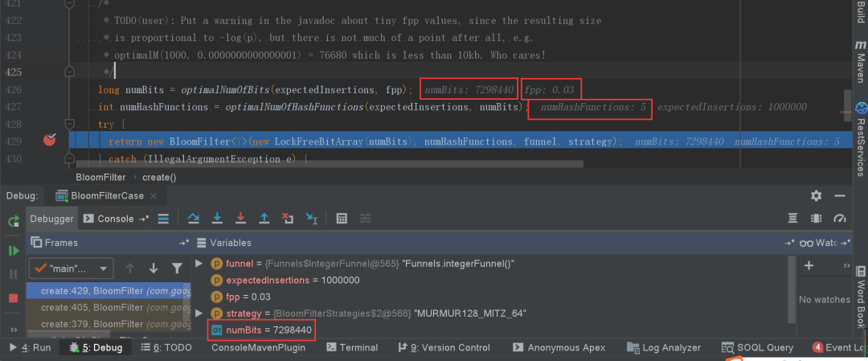868x361 pixels.
Task: Add a new watch with the plus icon
Action: tap(809, 266)
